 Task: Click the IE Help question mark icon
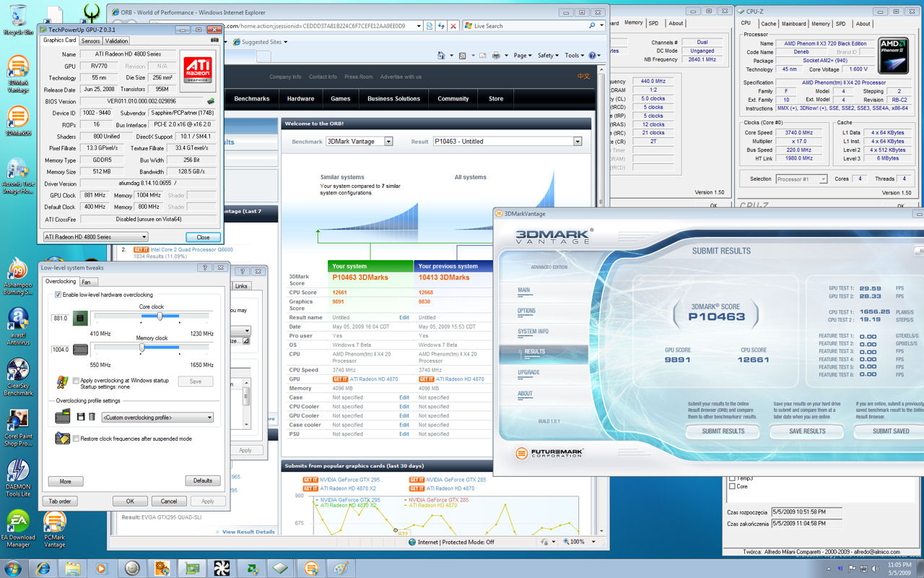pos(593,56)
